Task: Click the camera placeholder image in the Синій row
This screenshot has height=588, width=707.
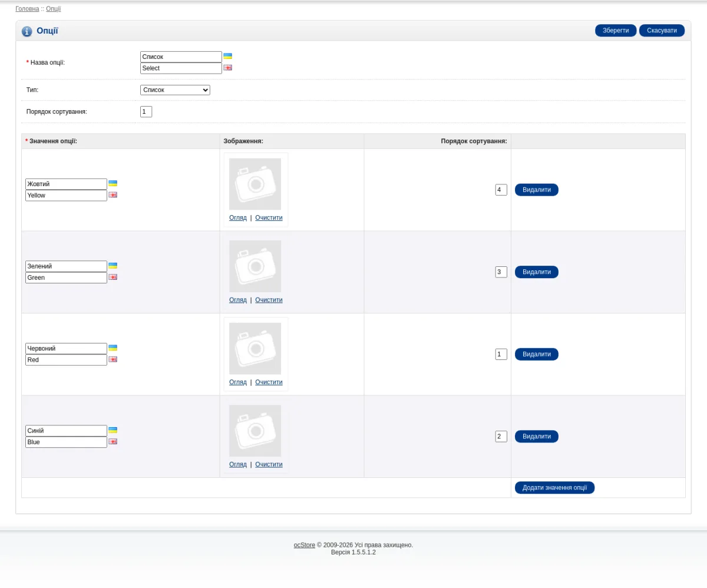Action: pos(255,431)
